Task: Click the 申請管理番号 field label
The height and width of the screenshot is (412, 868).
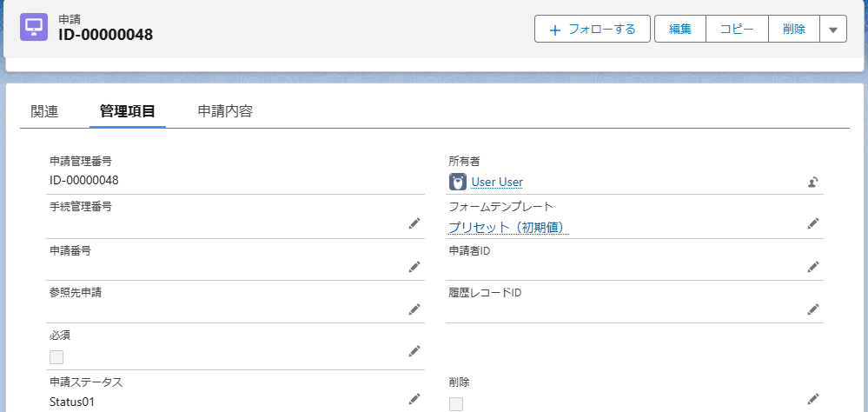Action: [x=81, y=162]
